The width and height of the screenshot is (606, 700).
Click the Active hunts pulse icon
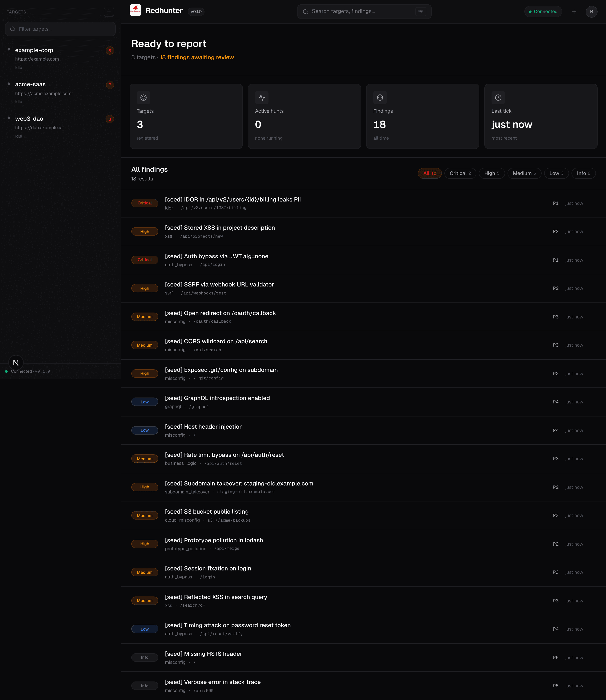[262, 98]
